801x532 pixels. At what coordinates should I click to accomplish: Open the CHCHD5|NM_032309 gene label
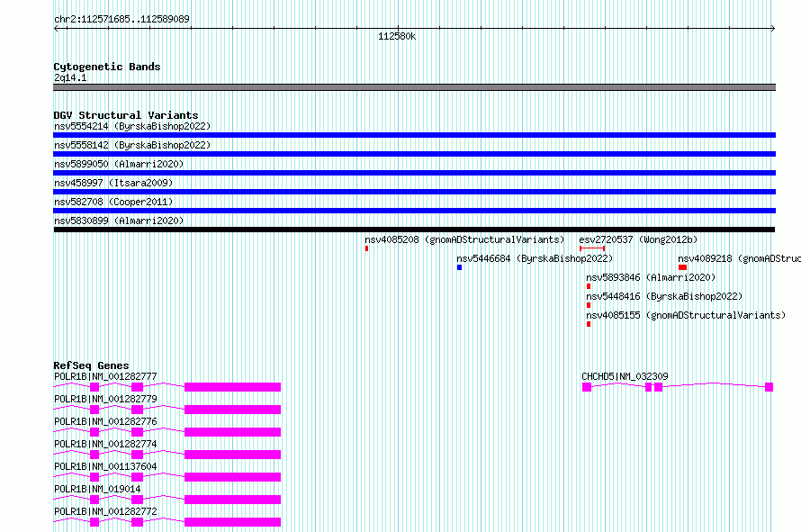pyautogui.click(x=625, y=376)
